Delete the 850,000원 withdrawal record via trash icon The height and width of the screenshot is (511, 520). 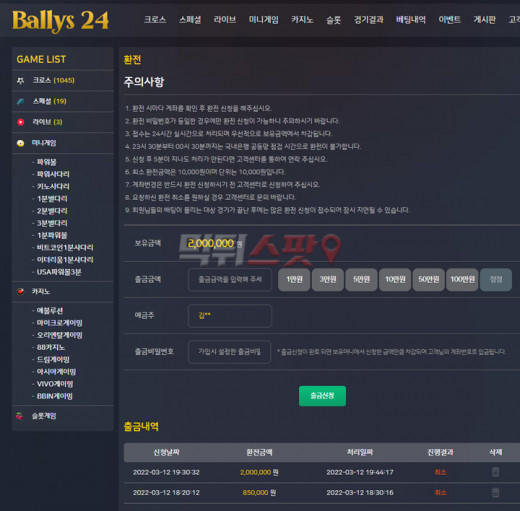click(x=495, y=492)
